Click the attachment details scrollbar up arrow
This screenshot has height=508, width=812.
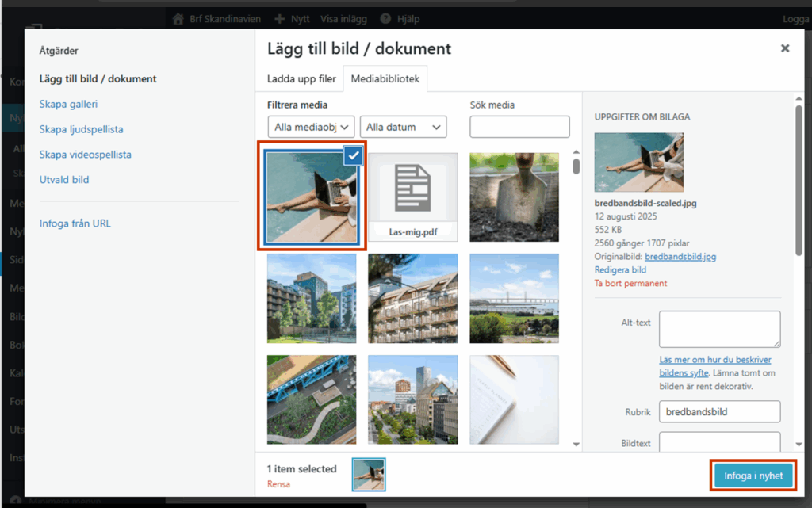[799, 98]
